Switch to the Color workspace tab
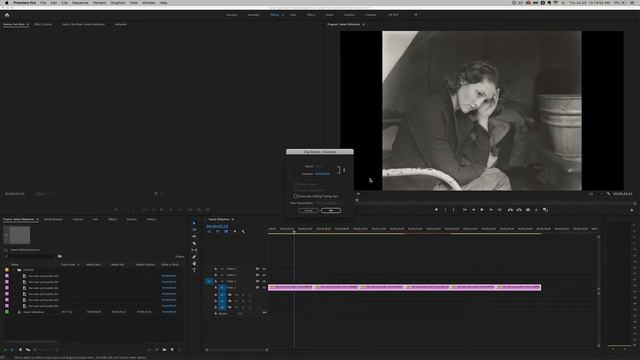This screenshot has height=360, width=640. [293, 15]
